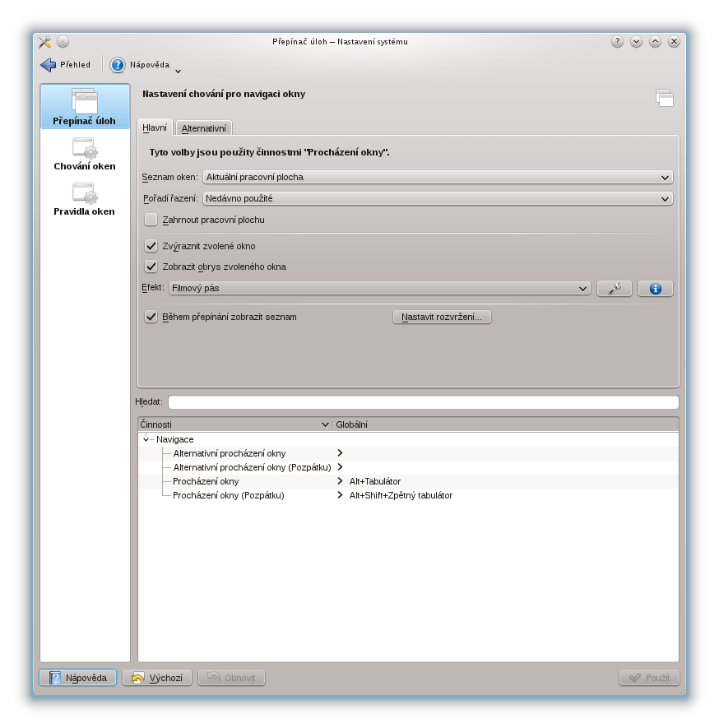Screen dimensions: 719x728
Task: Open the Pravidla oken sidebar module
Action: click(x=85, y=200)
